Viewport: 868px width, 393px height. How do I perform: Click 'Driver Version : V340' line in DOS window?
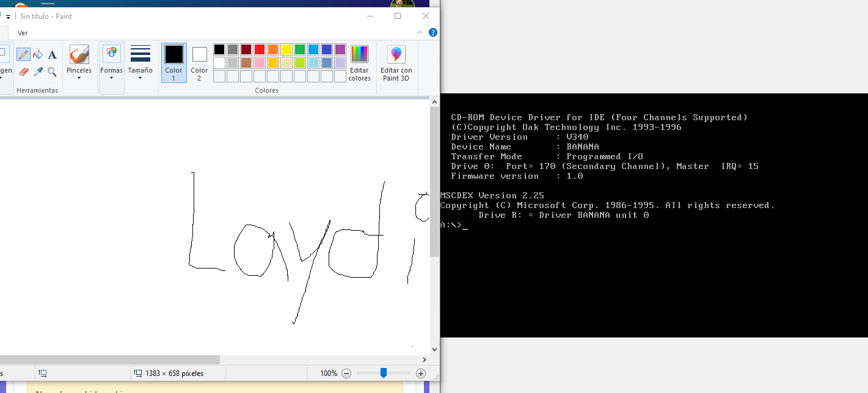[520, 137]
